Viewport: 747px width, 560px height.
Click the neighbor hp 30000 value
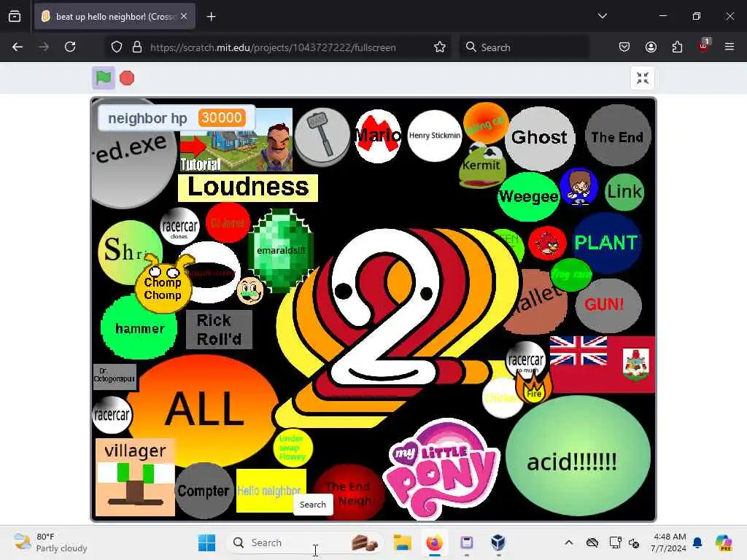pyautogui.click(x=222, y=117)
